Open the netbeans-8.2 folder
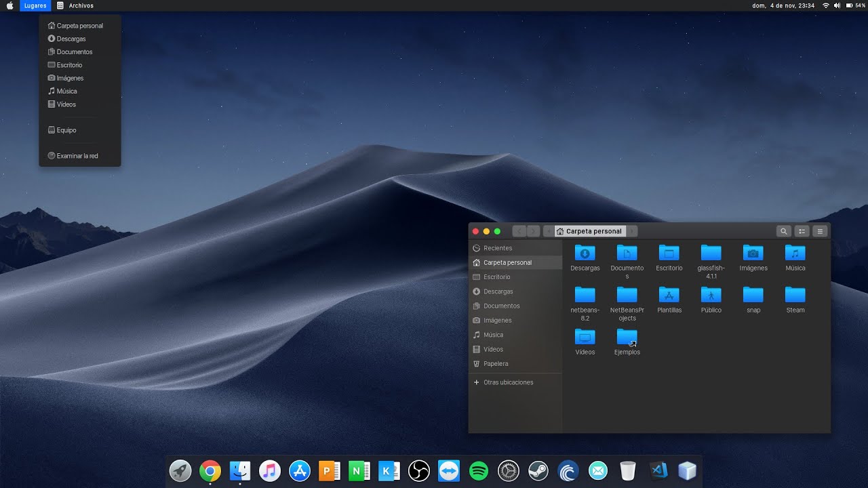Image resolution: width=868 pixels, height=488 pixels. [585, 304]
